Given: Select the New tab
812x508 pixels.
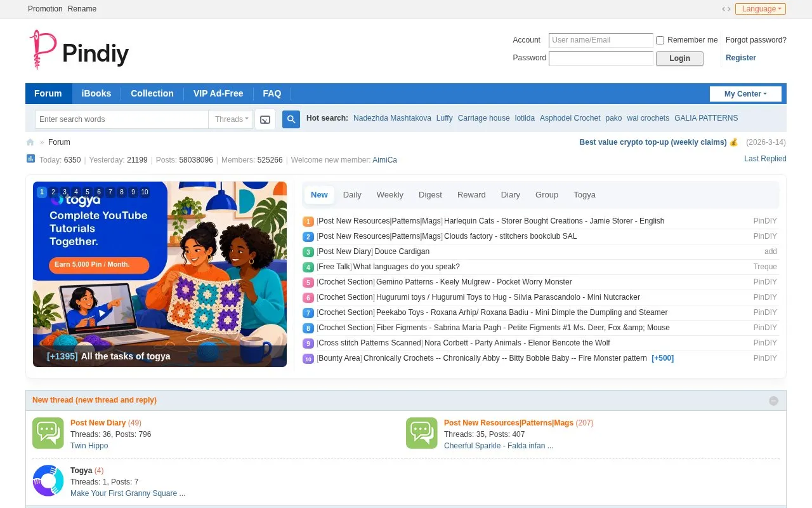Looking at the screenshot, I should click(x=319, y=195).
